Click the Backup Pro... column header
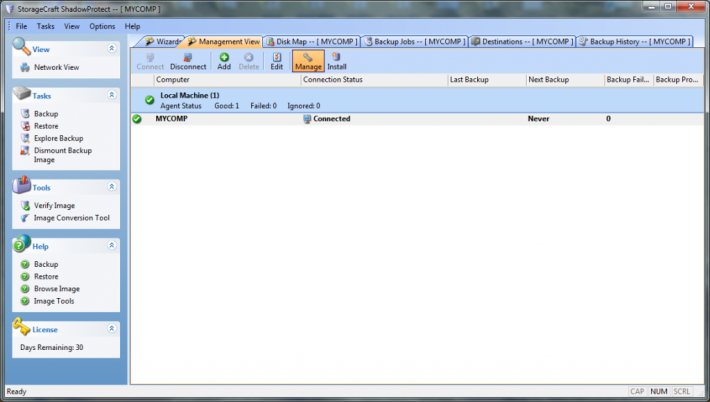Screen dimensions: 710x402 (678, 80)
